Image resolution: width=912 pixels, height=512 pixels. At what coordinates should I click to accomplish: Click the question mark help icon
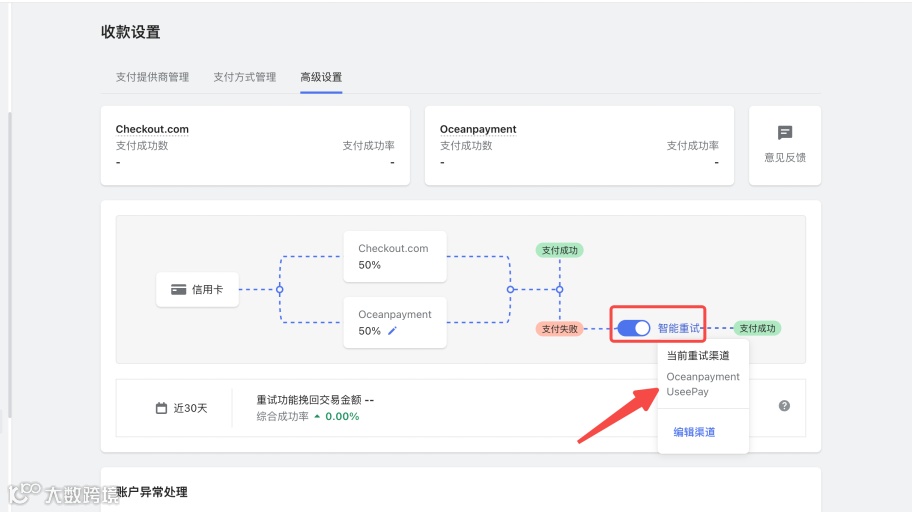click(784, 406)
